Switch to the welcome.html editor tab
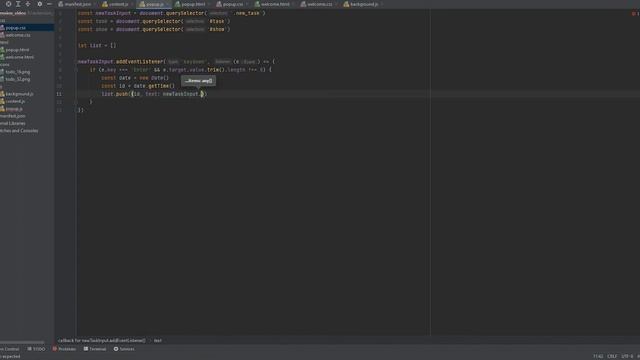The height and width of the screenshot is (360, 640). pos(274,4)
